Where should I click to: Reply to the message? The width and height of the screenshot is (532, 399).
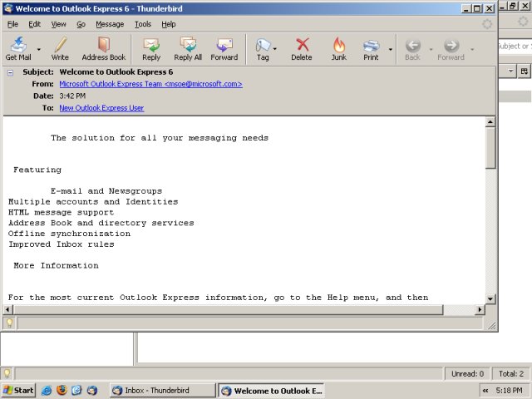[x=151, y=48]
